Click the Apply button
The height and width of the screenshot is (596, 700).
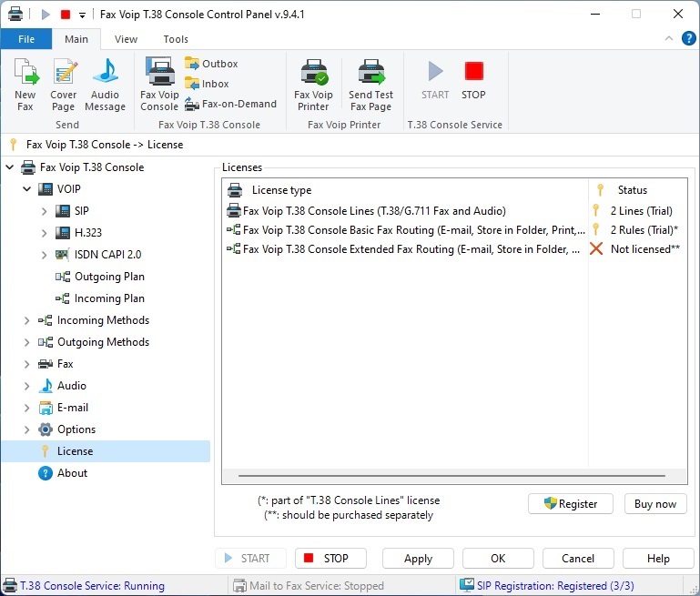point(419,558)
